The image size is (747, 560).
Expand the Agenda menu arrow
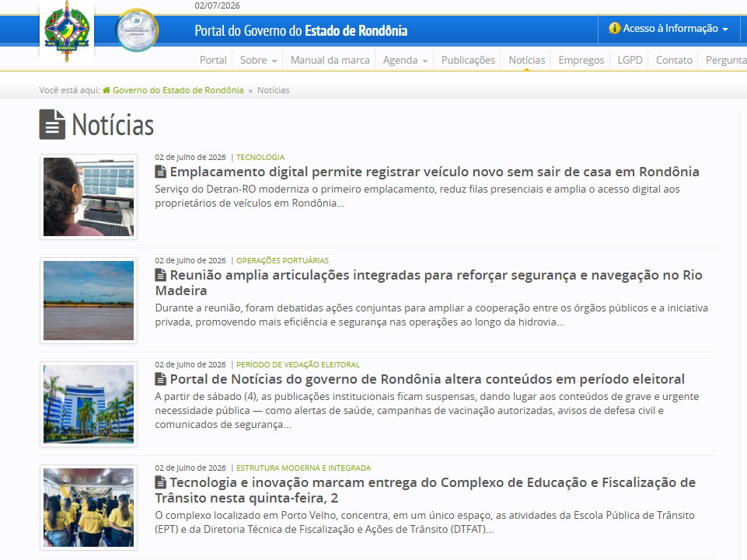tap(425, 61)
